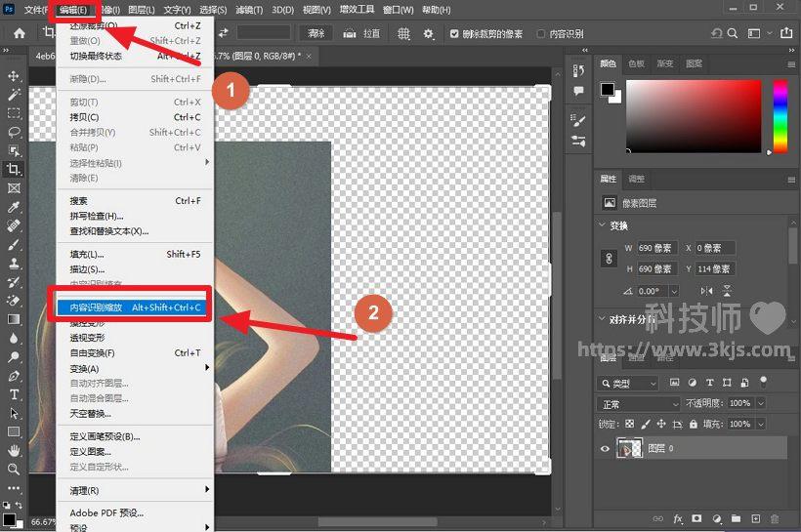
Task: Select the Zoom tool
Action: pos(14,470)
